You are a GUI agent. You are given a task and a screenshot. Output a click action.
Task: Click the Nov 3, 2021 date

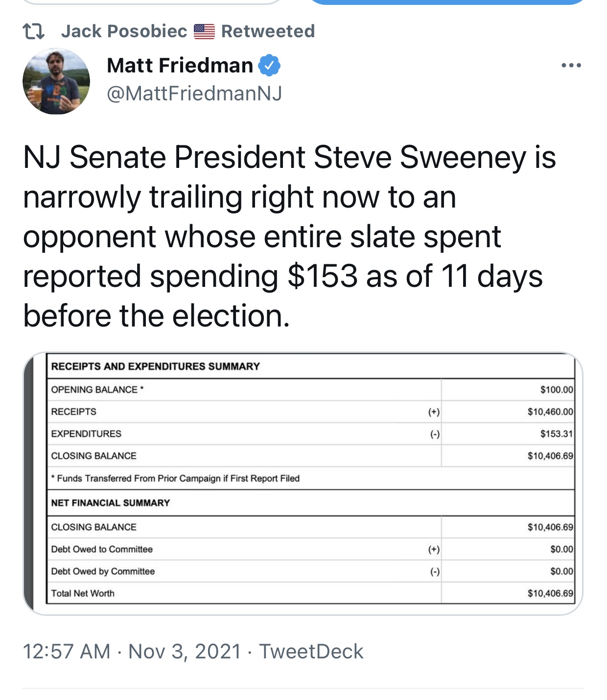click(x=185, y=652)
